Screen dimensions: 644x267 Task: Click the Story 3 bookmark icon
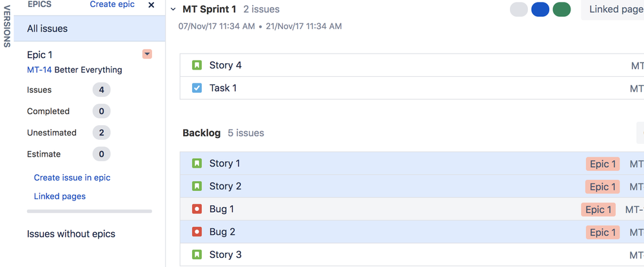point(197,255)
